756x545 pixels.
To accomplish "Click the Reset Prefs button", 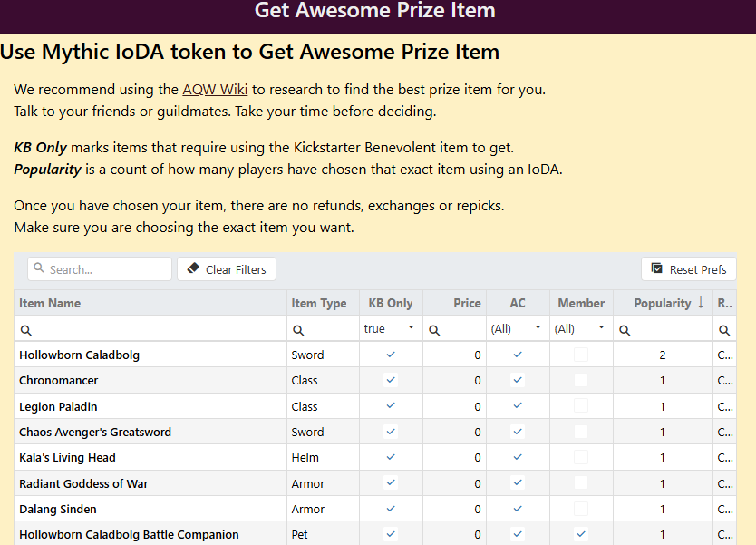I will click(689, 268).
